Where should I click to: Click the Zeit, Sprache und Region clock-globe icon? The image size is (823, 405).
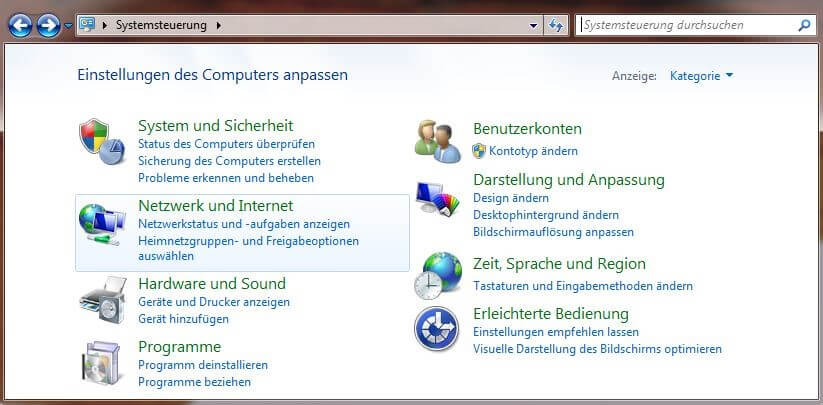coord(438,276)
